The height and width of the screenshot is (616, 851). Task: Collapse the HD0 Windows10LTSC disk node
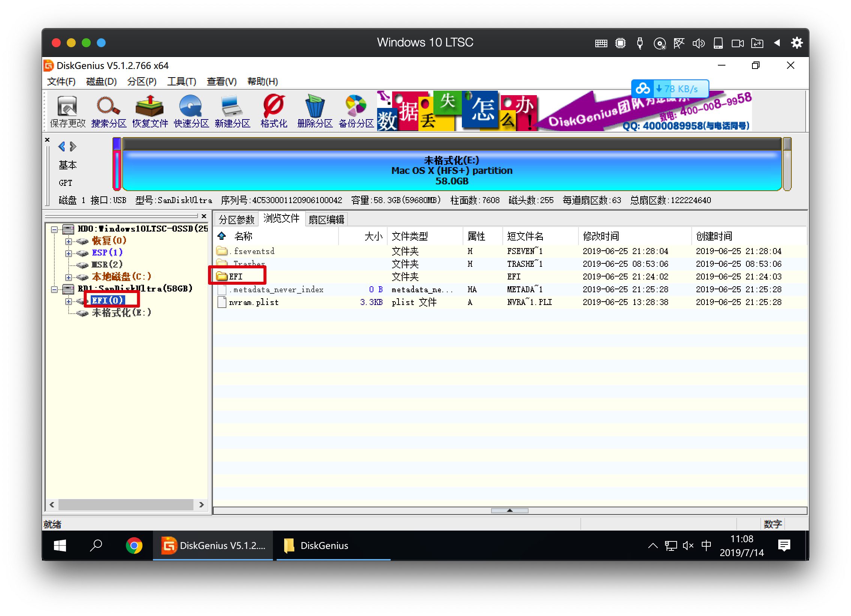[x=54, y=229]
